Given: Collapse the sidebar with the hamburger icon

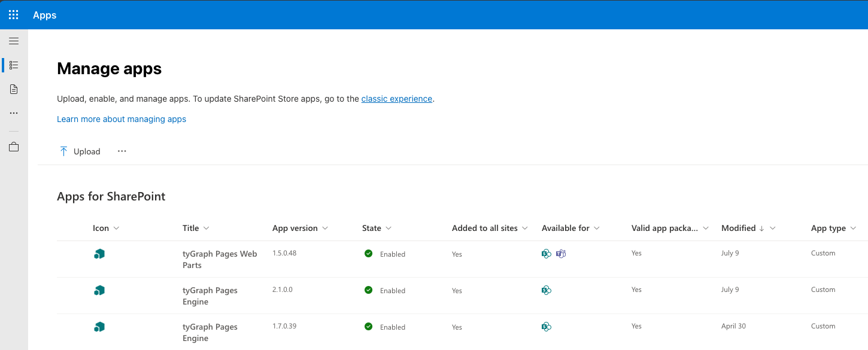Looking at the screenshot, I should (13, 41).
